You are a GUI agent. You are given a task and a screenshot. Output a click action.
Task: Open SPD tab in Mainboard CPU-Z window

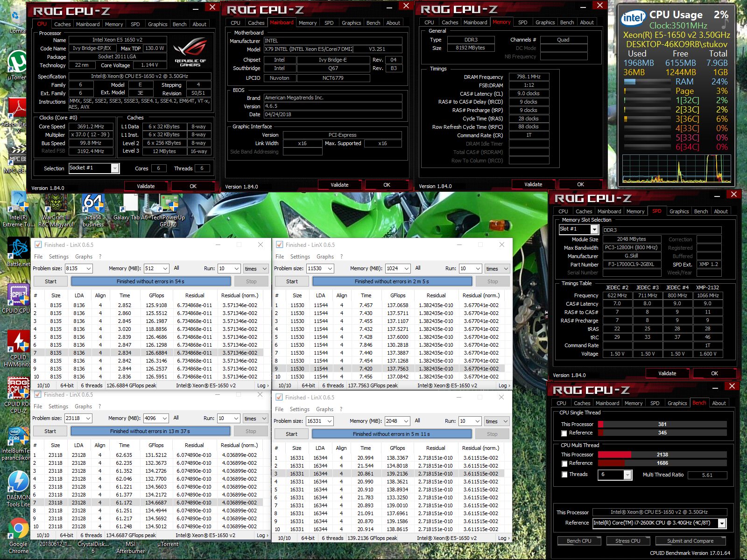click(329, 23)
